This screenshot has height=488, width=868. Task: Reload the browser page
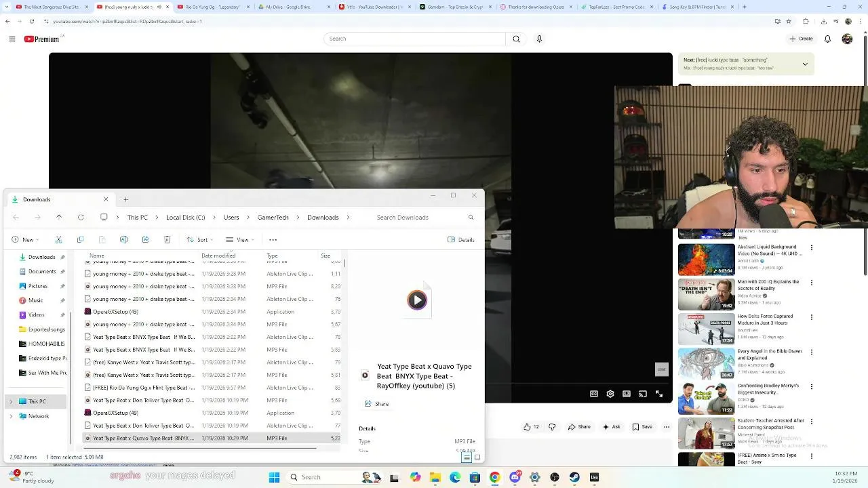31,21
